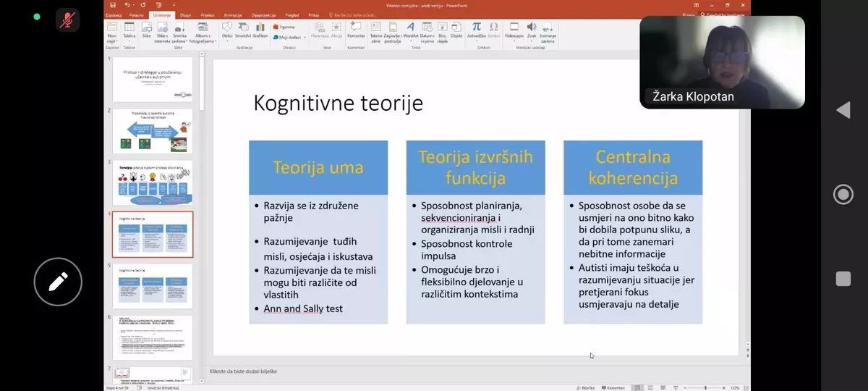Select slide 5 thumbnail in slide panel
This screenshot has height=391, width=868.
coord(153,286)
